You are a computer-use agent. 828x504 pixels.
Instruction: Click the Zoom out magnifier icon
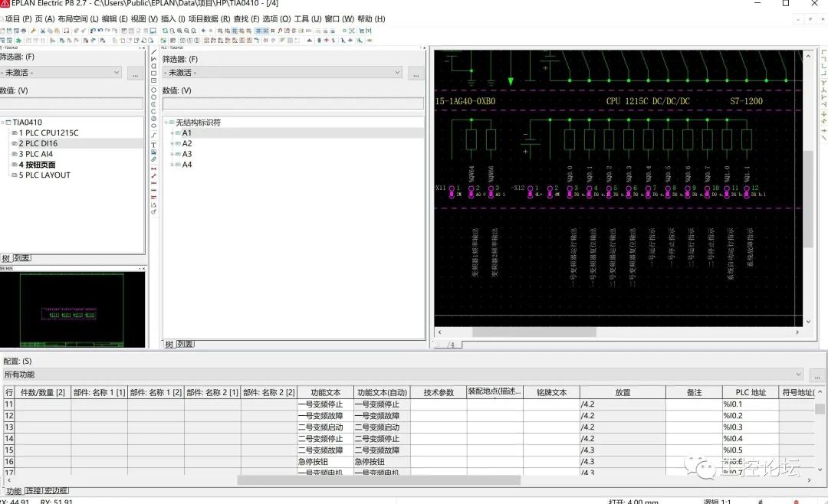[186, 31]
